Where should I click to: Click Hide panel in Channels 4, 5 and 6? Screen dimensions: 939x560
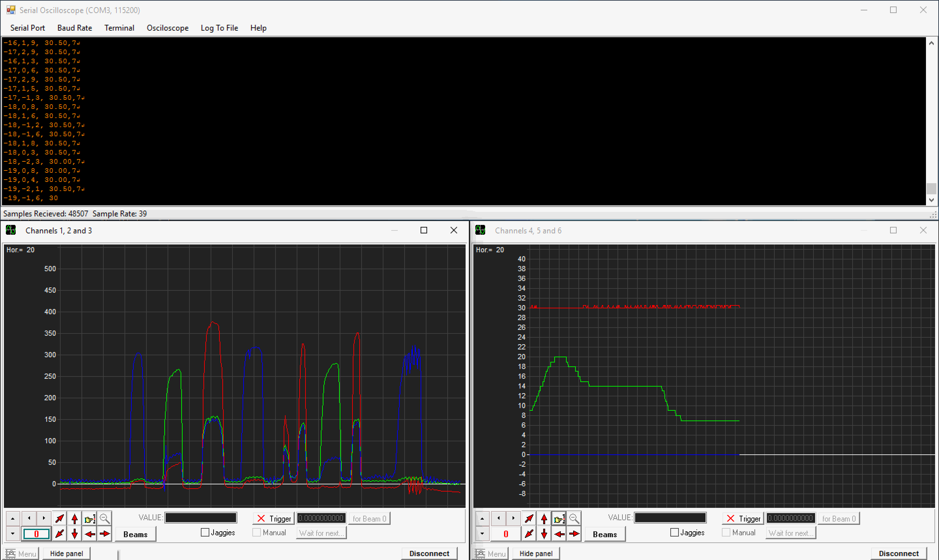pyautogui.click(x=536, y=553)
